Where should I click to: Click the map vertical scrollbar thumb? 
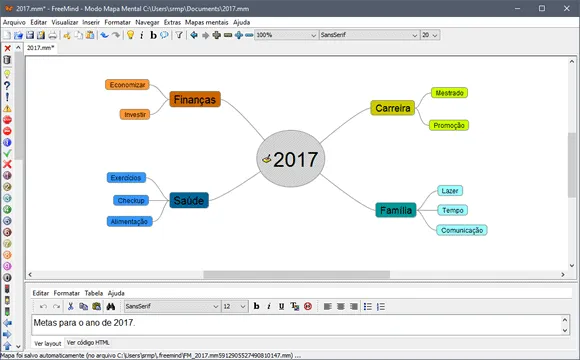[x=571, y=165]
